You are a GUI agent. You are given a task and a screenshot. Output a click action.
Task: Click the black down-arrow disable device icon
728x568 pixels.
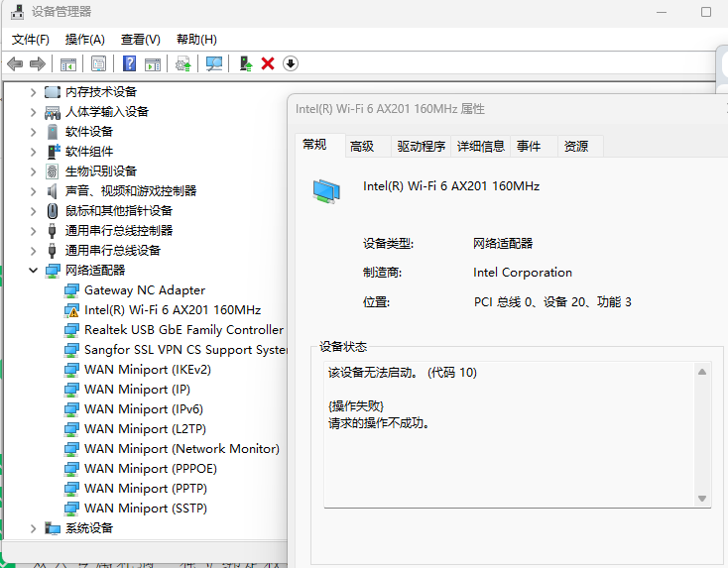[291, 63]
